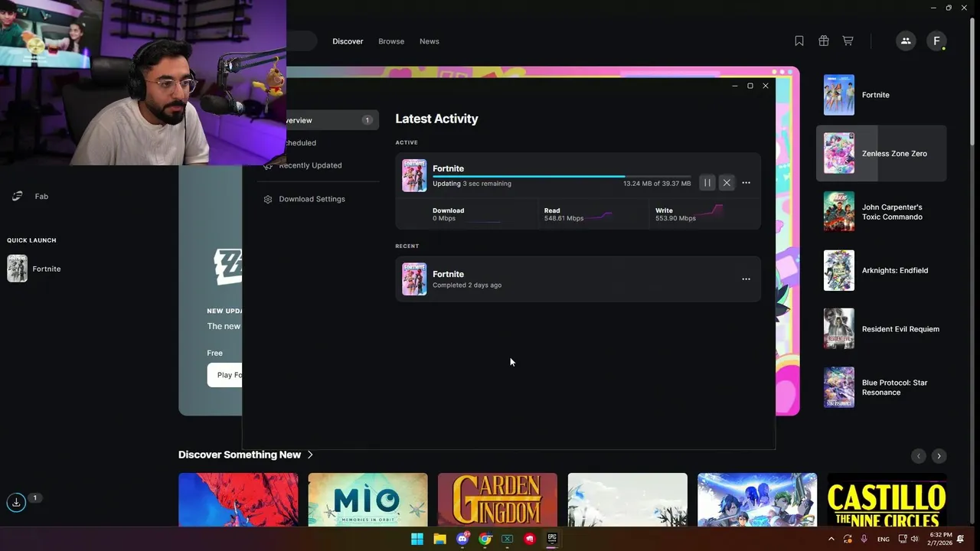Select Recently Updated in downloads sidebar
Screen dimensions: 980x551
(310, 165)
